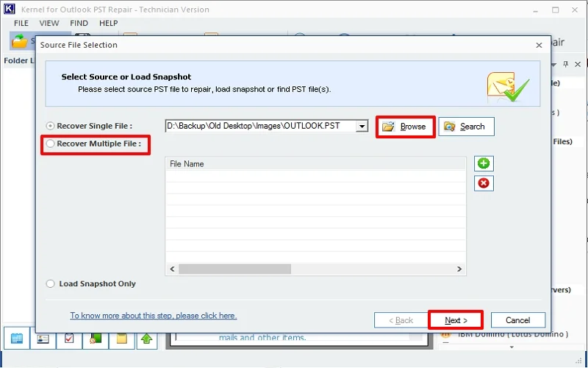Select Recover Multiple File option
The width and height of the screenshot is (588, 368).
pos(51,144)
